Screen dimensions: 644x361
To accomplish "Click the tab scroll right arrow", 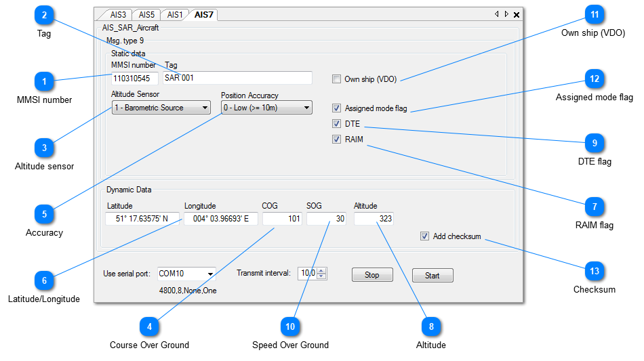I will [506, 14].
